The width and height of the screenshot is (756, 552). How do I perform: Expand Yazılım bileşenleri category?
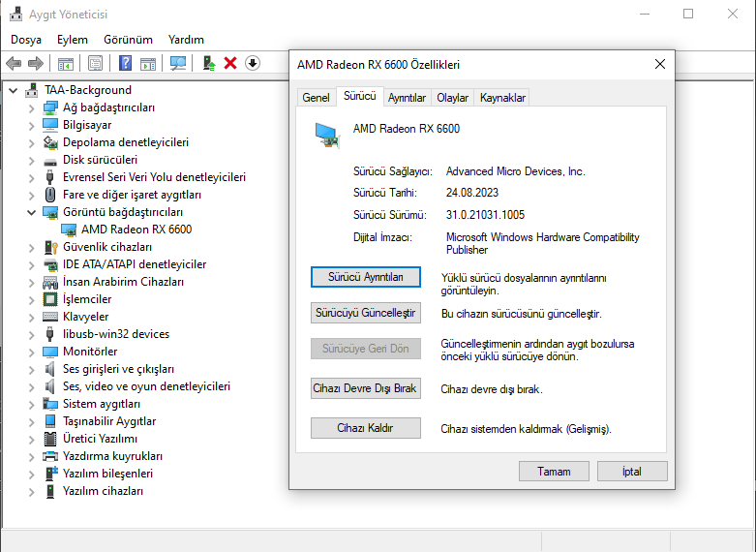pyautogui.click(x=31, y=474)
